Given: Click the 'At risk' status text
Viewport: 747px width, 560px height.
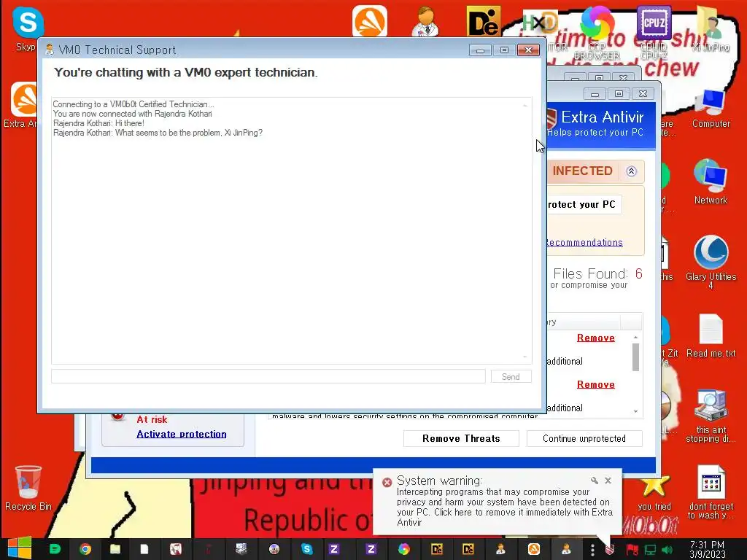Looking at the screenshot, I should 152,419.
